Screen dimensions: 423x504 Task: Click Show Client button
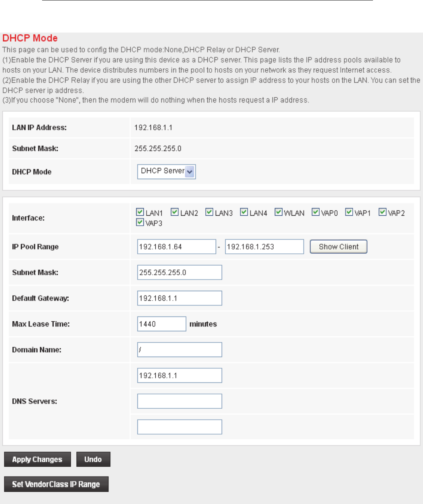(x=338, y=247)
